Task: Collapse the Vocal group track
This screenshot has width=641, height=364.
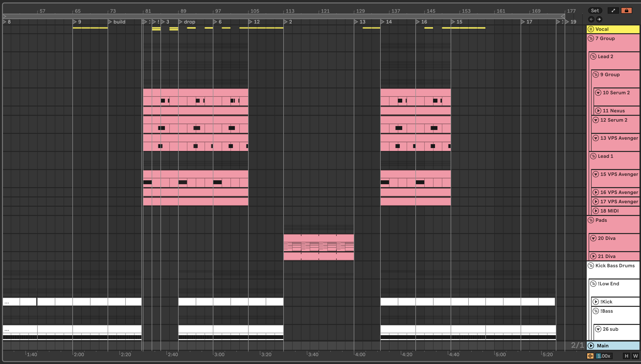Action: pos(591,29)
